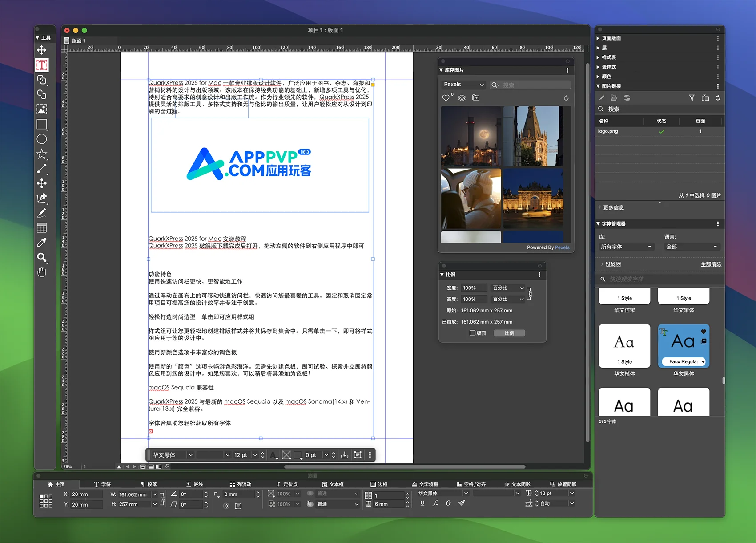
Task: Select the moon night stock photo thumbnail
Action: [471, 136]
